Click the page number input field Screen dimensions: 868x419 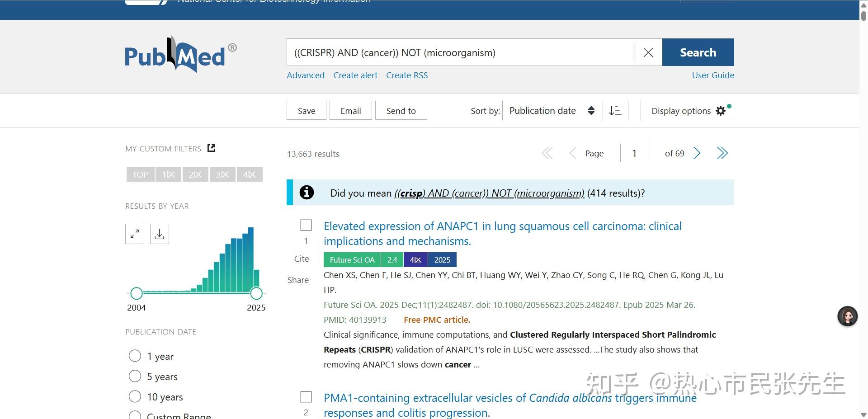pyautogui.click(x=634, y=153)
